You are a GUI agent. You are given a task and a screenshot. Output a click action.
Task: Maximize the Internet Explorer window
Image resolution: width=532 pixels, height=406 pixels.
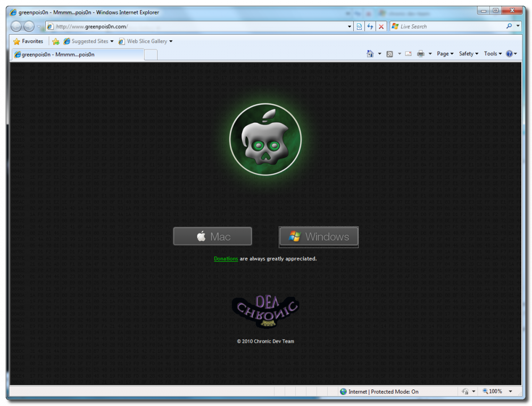tap(495, 11)
